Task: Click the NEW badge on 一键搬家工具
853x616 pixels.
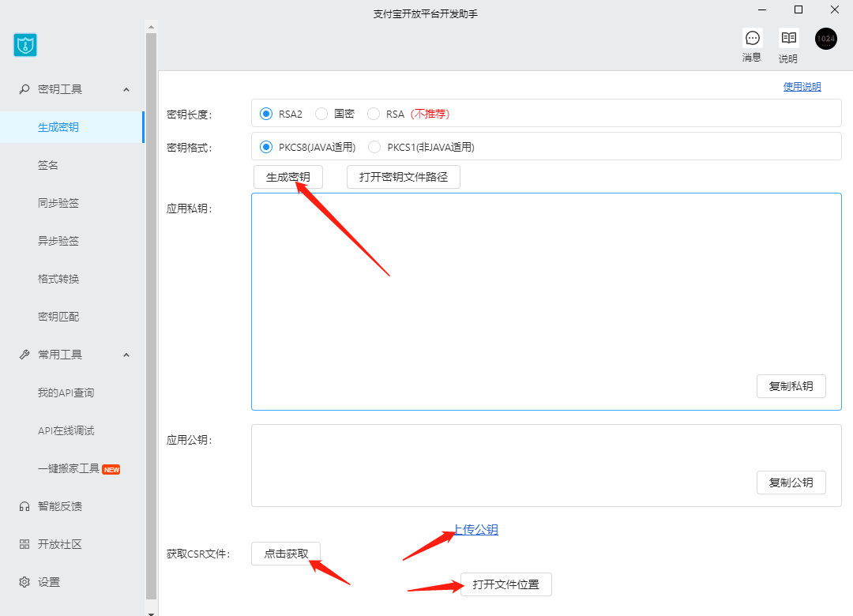Action: 111,470
